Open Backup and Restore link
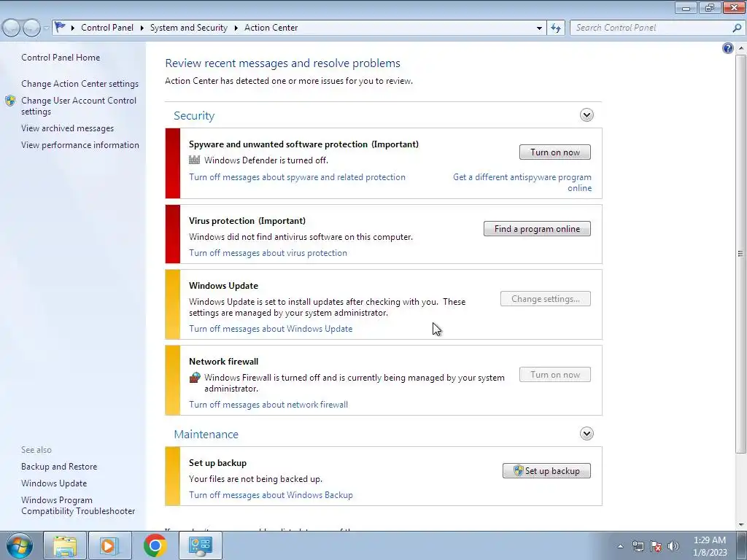This screenshot has height=560, width=747. 59,466
